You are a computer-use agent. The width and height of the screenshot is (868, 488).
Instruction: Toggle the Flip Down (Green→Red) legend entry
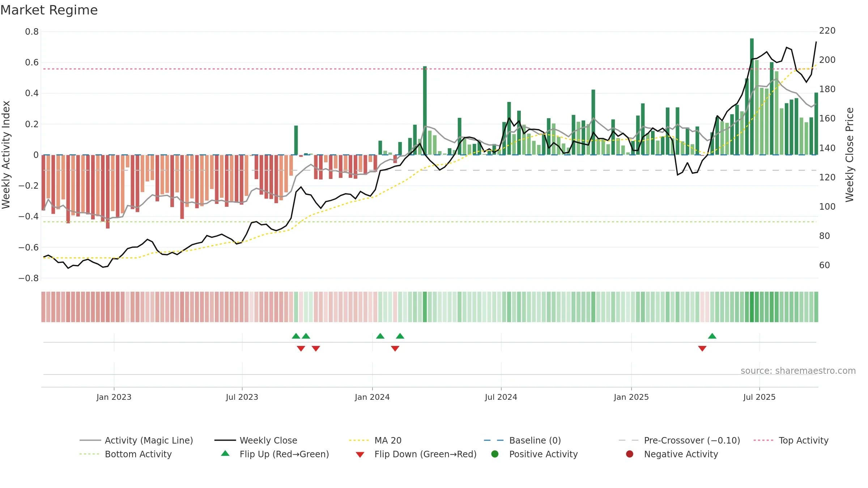tap(416, 454)
